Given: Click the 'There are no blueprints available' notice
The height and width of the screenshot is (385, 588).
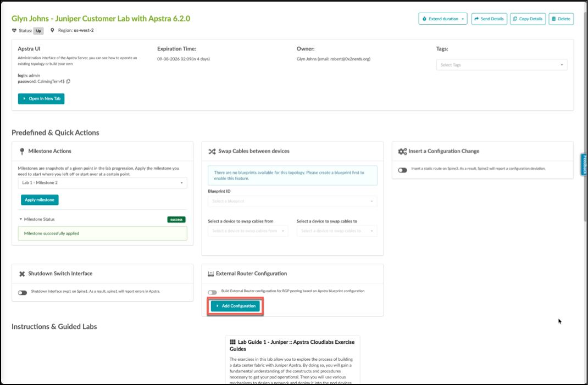Looking at the screenshot, I should coord(292,175).
